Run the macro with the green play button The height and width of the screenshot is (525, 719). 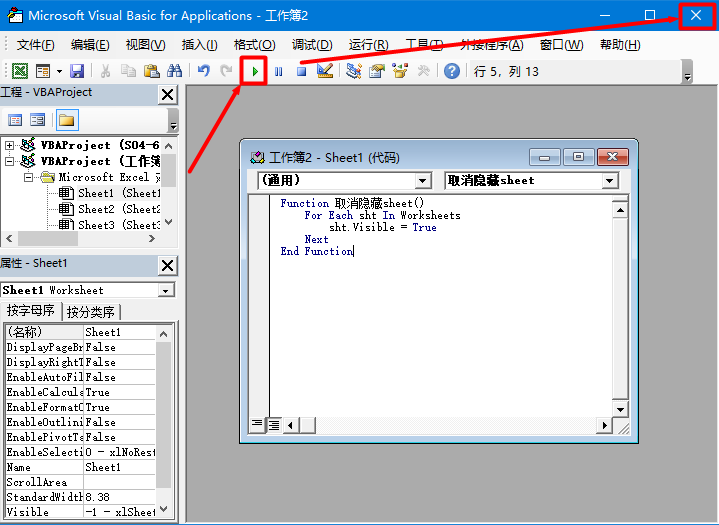255,71
